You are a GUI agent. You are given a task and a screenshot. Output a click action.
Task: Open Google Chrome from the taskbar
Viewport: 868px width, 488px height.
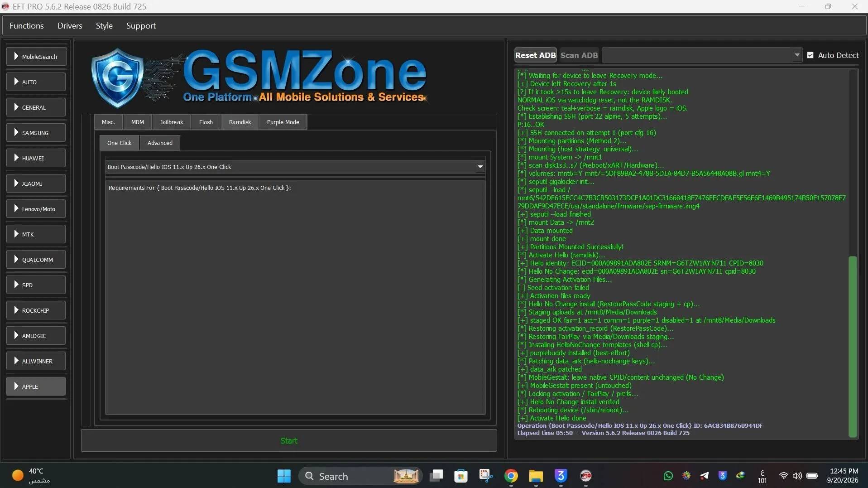(x=511, y=476)
